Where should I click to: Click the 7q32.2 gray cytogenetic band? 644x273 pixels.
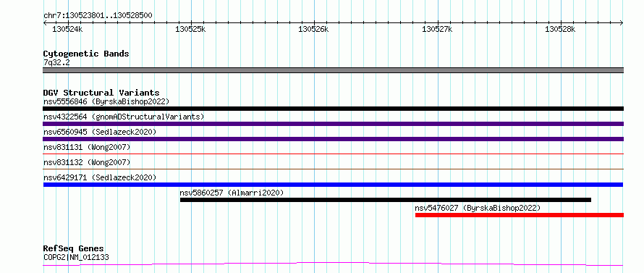pyautogui.click(x=333, y=70)
